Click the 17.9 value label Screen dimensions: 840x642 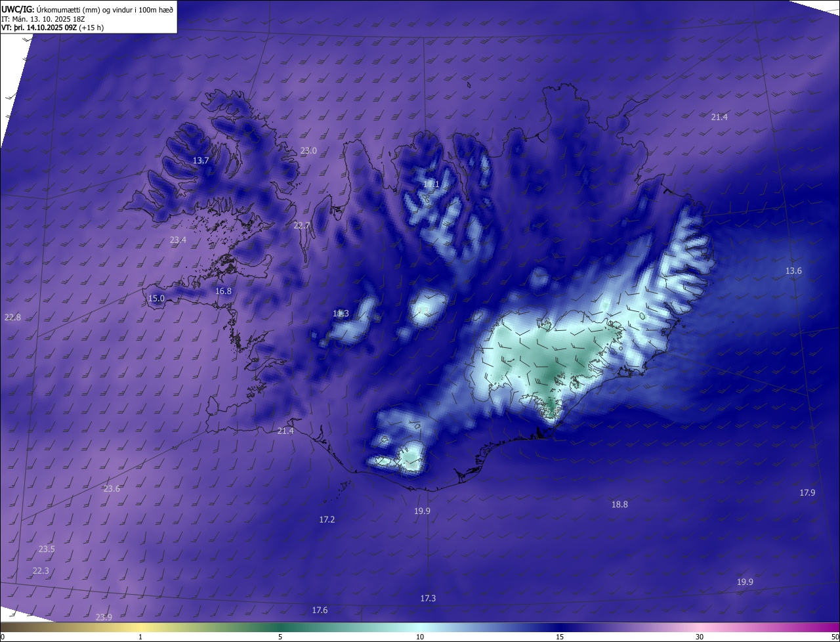pos(807,493)
